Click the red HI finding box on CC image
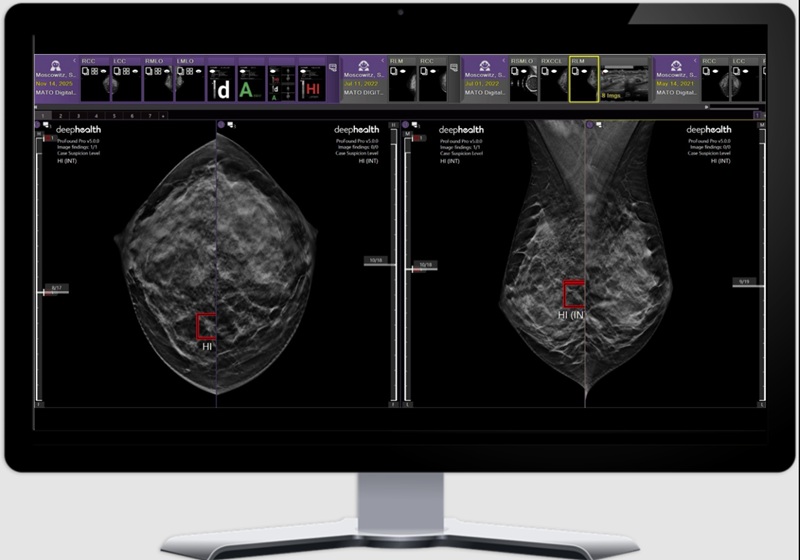 point(206,327)
